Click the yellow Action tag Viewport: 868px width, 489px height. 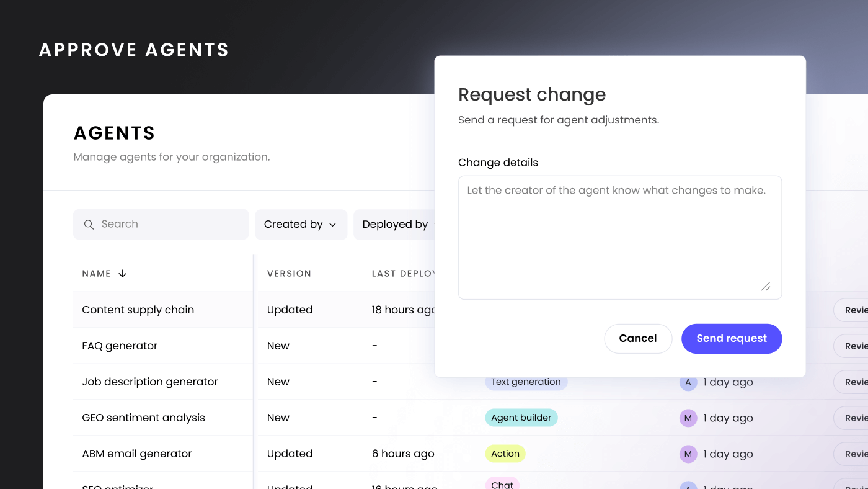point(505,454)
